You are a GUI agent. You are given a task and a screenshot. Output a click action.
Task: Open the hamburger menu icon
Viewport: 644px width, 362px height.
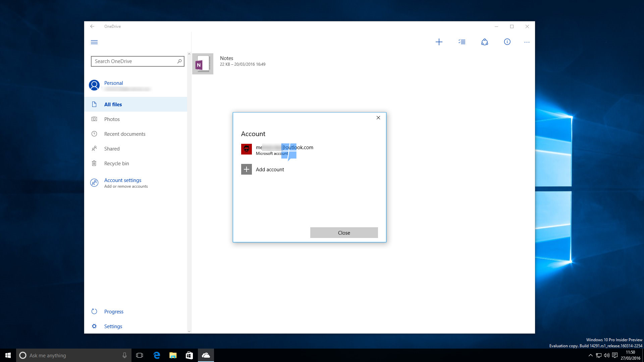point(94,42)
